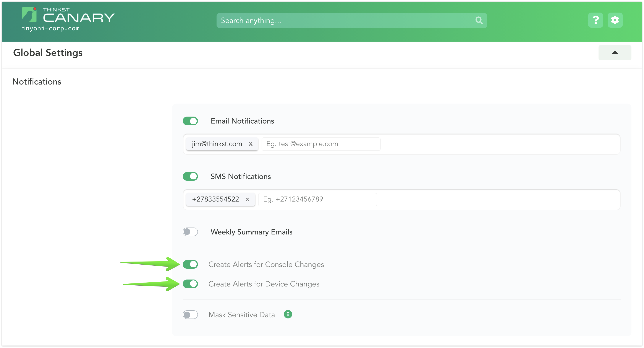Click the search magnifier icon
The image size is (644, 348).
click(x=479, y=20)
